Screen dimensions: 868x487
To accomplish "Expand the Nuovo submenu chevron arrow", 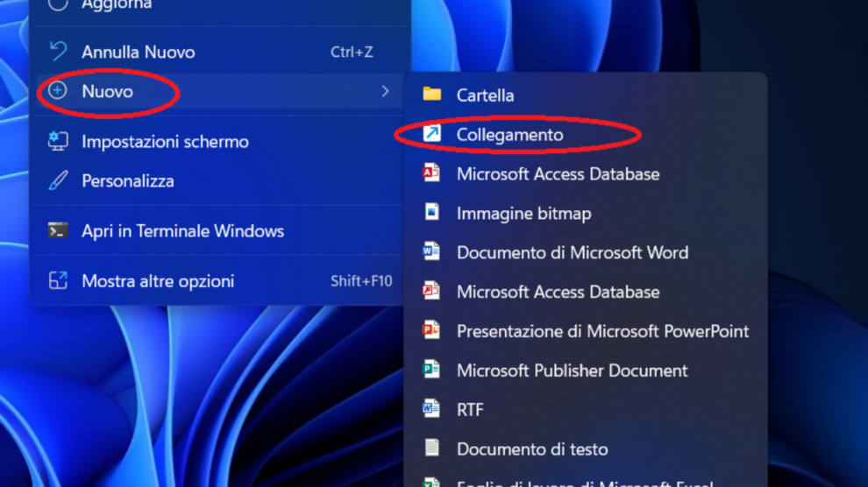I will [x=385, y=91].
